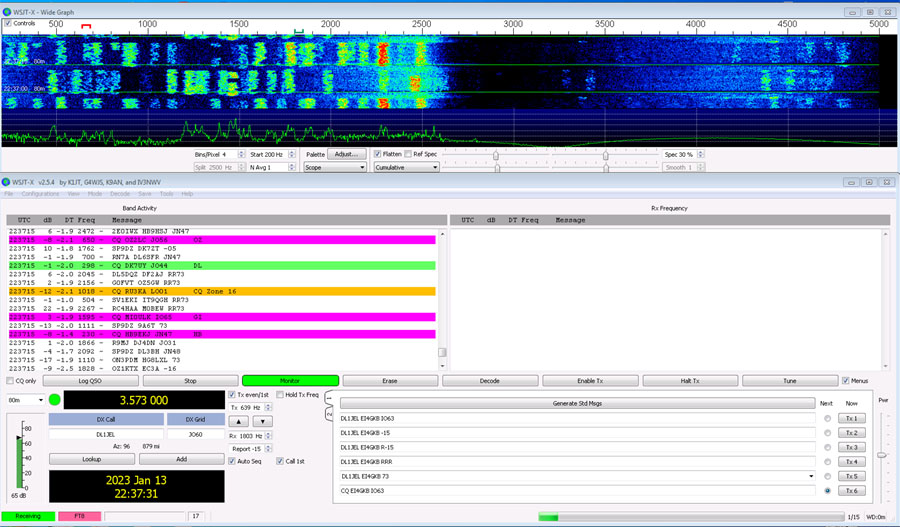The width and height of the screenshot is (900, 527).
Task: Click the Enable Tx button
Action: [x=590, y=381]
